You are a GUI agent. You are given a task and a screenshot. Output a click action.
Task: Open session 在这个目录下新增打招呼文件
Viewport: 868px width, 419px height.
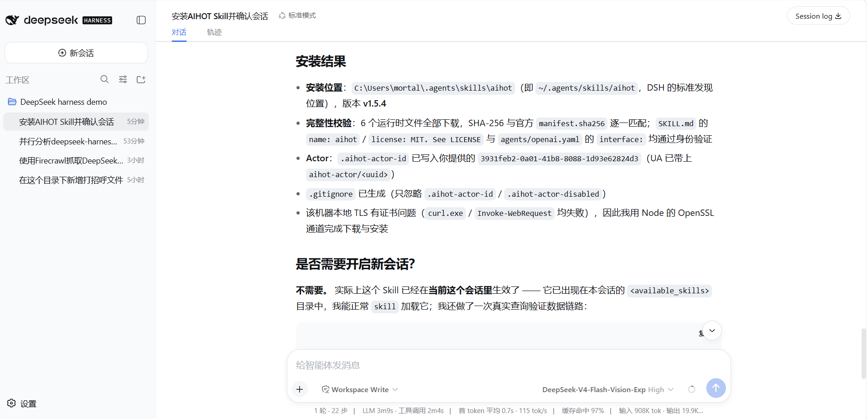pyautogui.click(x=76, y=180)
